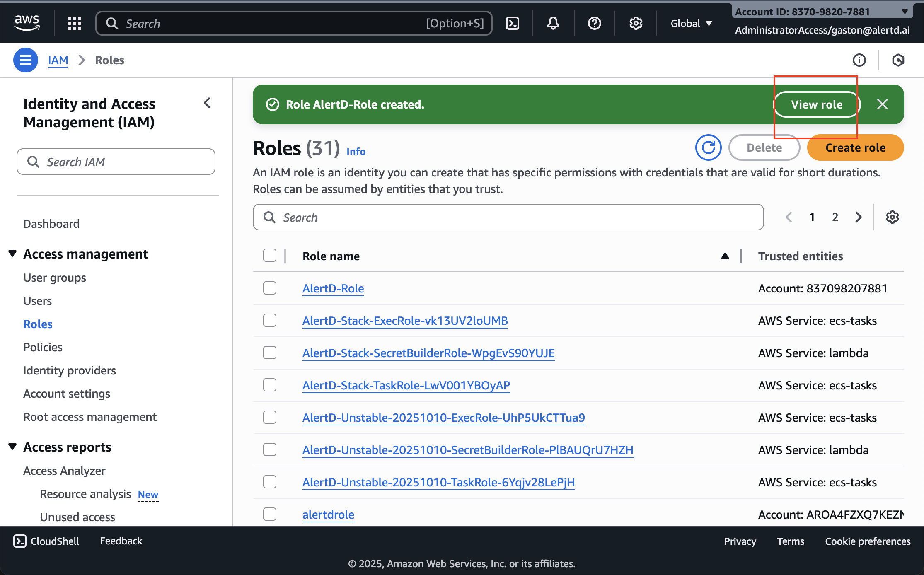Open Policies in the sidebar
Screen dimensions: 924x575
coord(43,347)
